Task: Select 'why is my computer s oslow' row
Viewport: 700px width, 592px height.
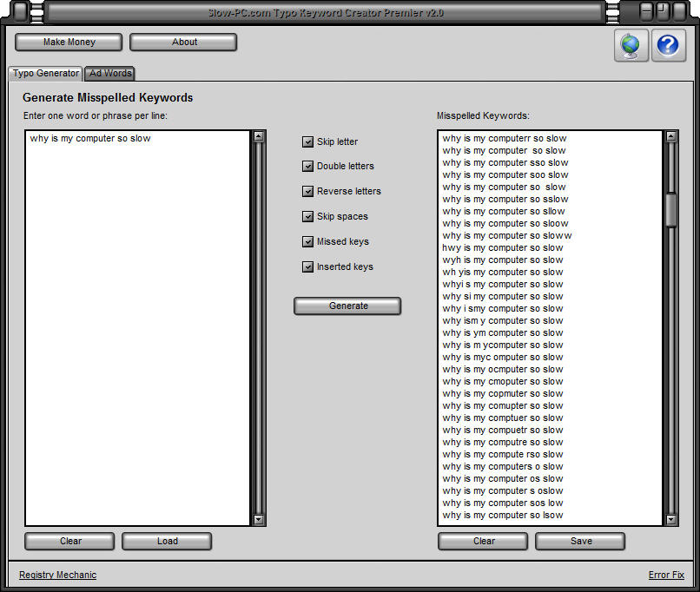Action: click(503, 490)
